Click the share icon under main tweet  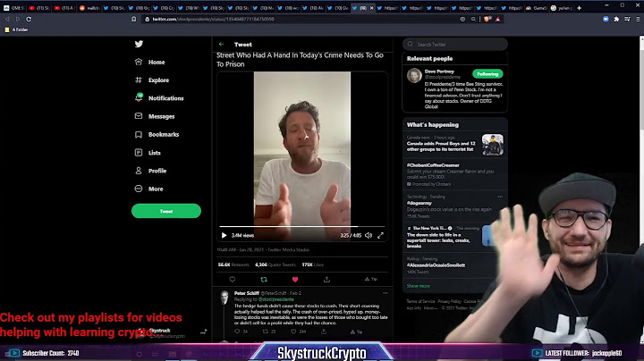pos(326,280)
